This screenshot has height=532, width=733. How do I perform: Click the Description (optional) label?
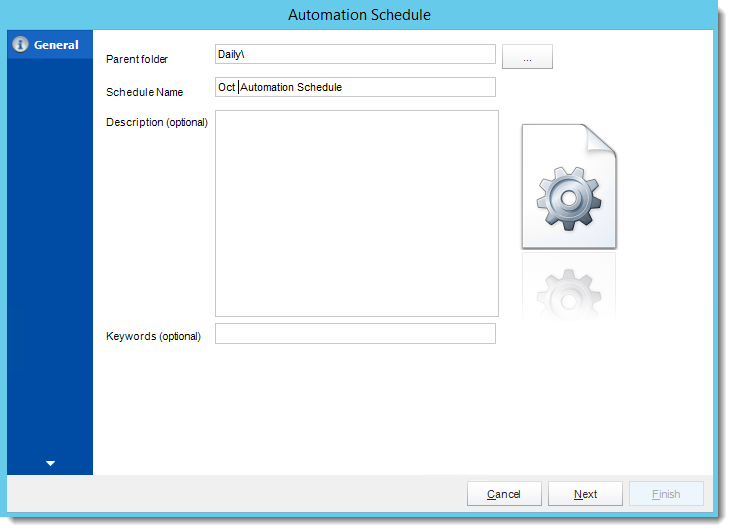(x=157, y=122)
